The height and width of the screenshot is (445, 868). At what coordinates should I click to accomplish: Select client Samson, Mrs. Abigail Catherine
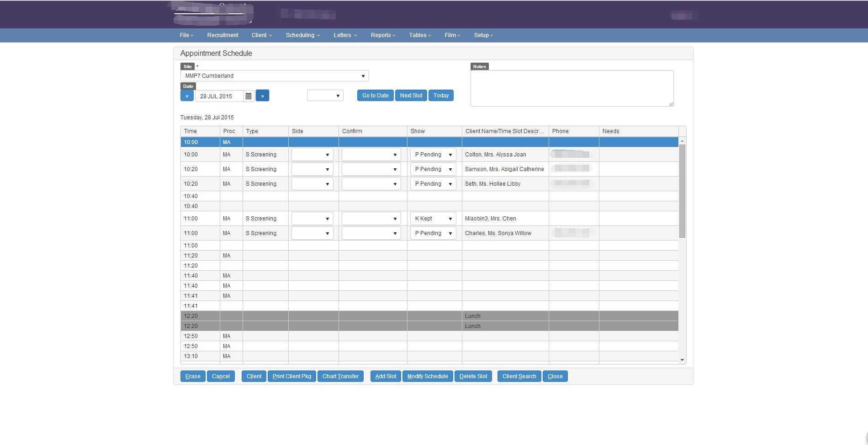(x=504, y=169)
